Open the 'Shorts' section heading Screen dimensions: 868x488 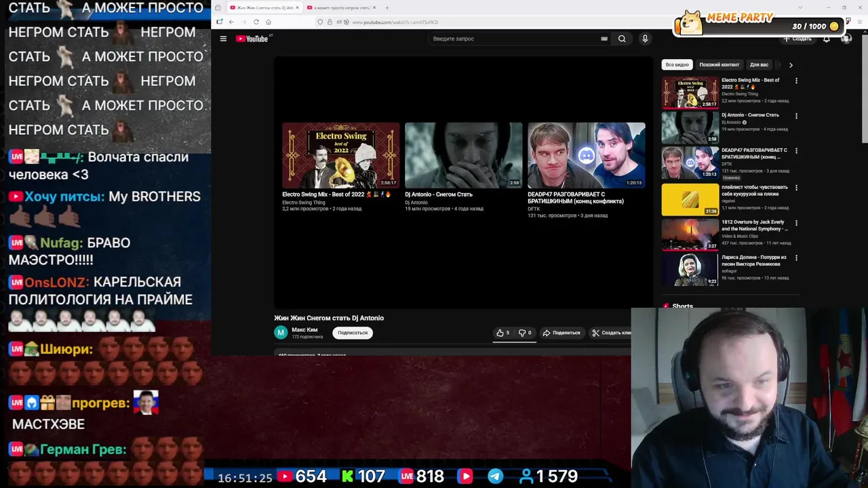(x=682, y=306)
